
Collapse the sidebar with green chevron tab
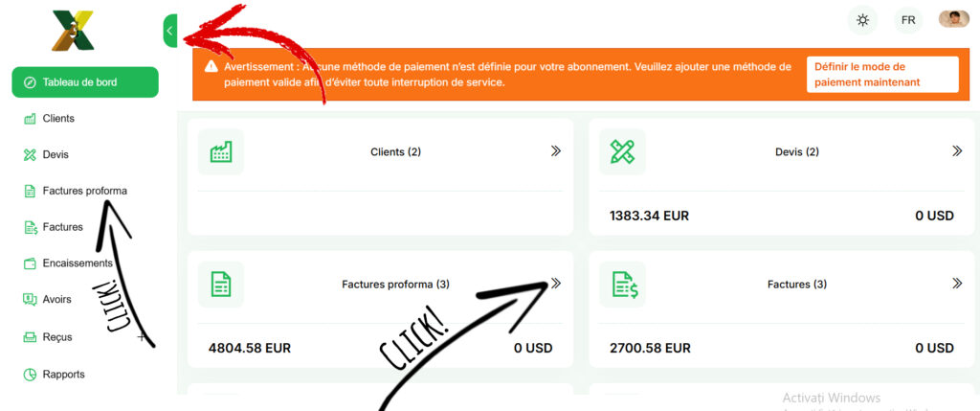170,31
